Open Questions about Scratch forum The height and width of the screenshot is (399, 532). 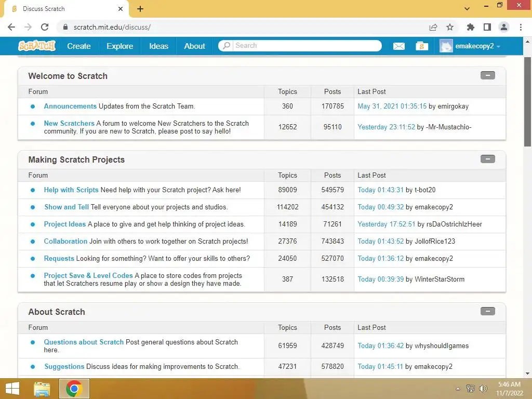click(84, 342)
